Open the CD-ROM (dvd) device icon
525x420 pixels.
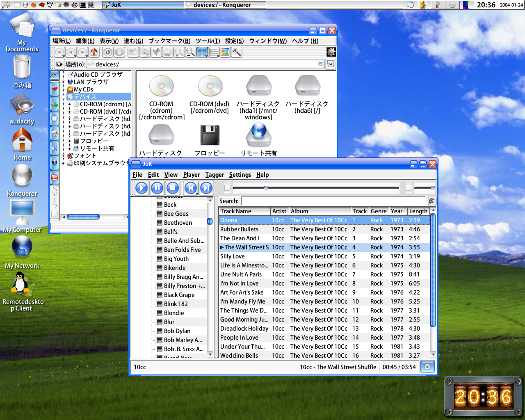coord(210,86)
